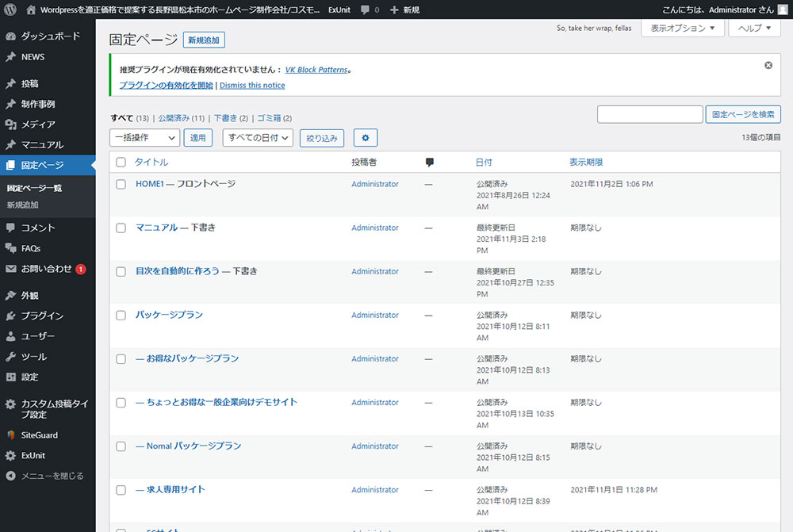Expand the 表示オプション screen options panel
This screenshot has height=532, width=793.
coord(682,29)
